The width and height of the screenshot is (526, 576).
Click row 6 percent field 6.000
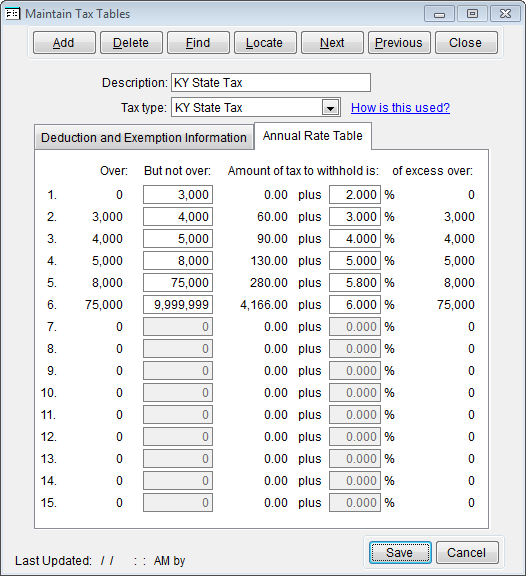[355, 305]
